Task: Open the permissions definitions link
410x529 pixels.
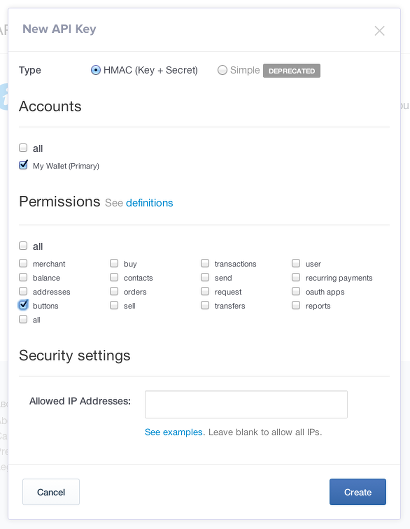Action: point(149,203)
